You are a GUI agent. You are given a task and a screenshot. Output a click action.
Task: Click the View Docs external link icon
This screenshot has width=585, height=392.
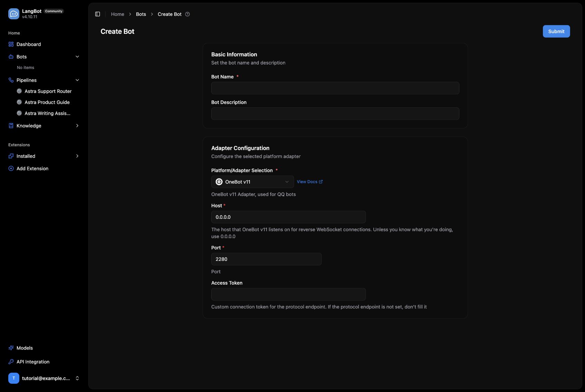(321, 182)
